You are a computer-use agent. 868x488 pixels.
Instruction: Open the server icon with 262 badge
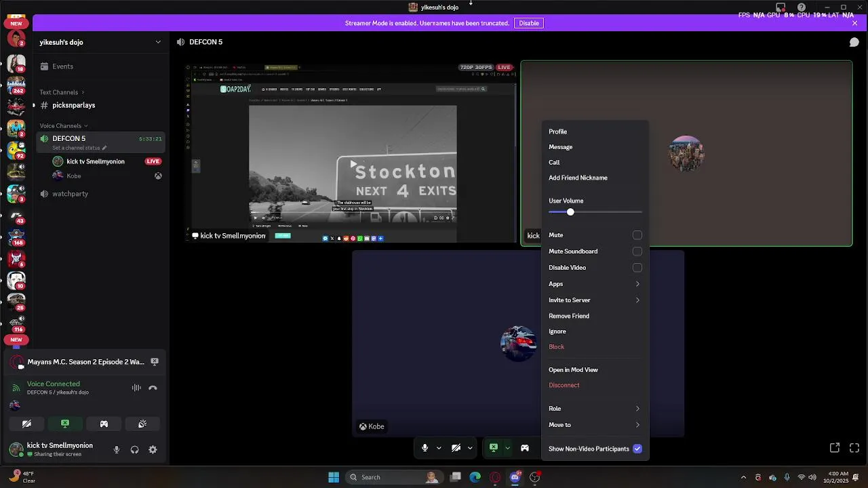pos(16,85)
